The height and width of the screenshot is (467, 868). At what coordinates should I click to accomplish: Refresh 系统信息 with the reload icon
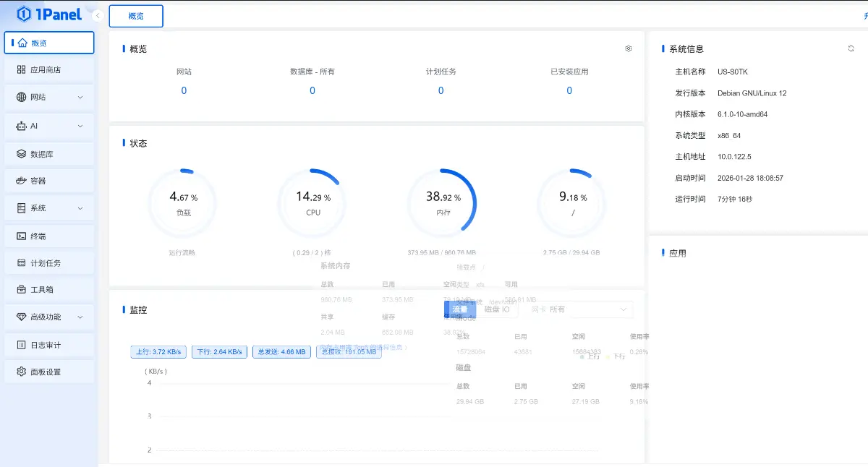851,48
